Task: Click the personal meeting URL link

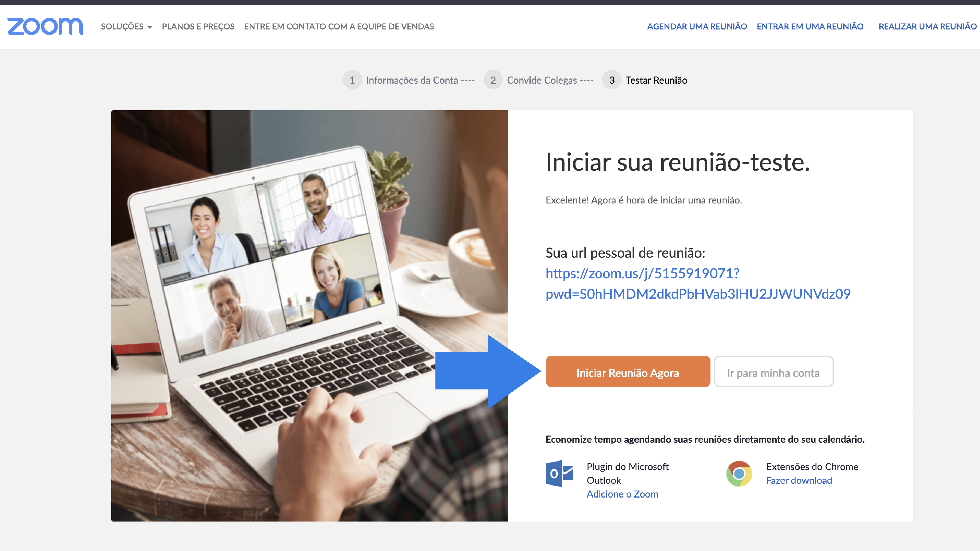Action: point(698,283)
